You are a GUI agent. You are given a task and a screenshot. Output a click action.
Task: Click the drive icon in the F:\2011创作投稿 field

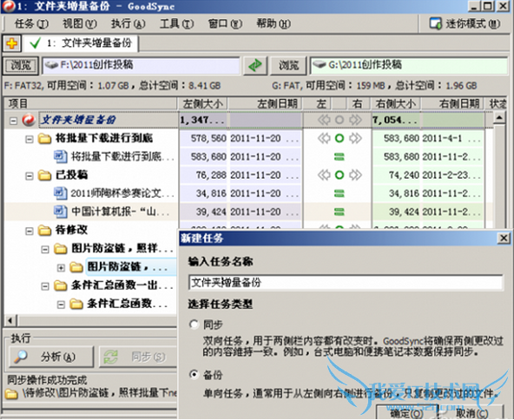click(51, 65)
